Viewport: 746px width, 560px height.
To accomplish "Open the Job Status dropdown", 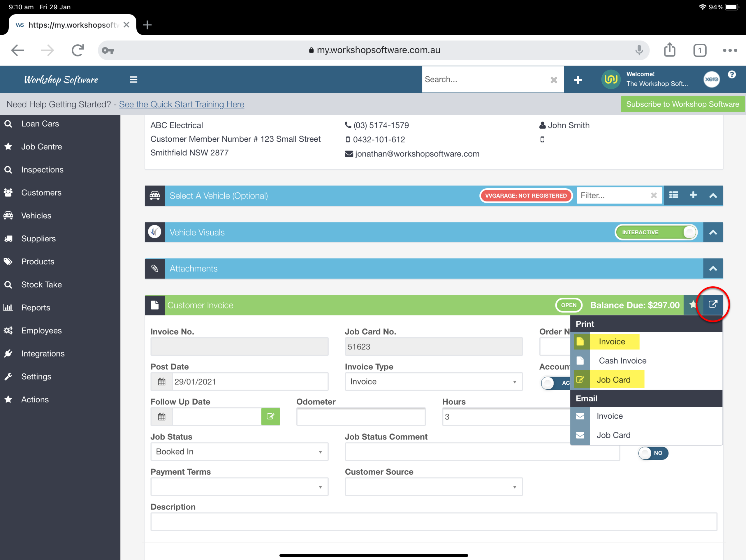I will pyautogui.click(x=239, y=451).
